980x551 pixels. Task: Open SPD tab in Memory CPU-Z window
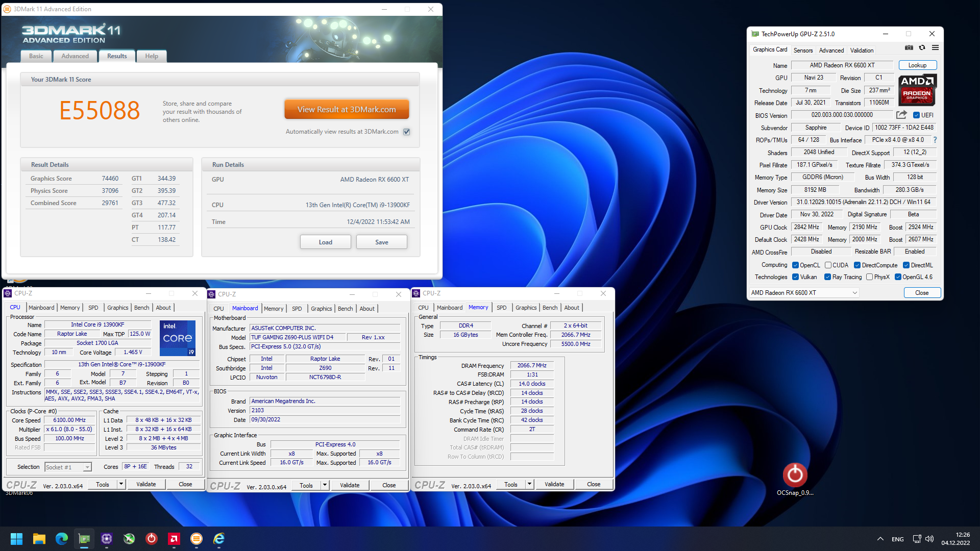[502, 308]
